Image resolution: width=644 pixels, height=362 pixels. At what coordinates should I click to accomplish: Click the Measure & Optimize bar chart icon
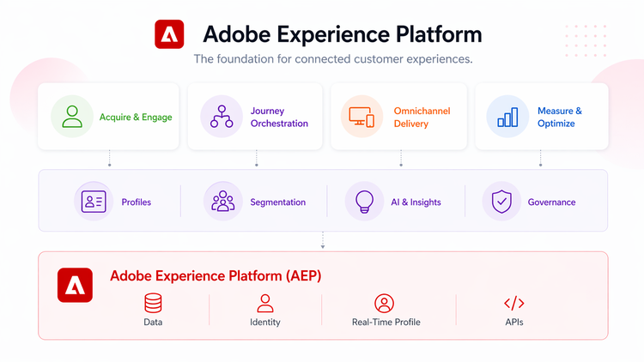click(x=507, y=117)
